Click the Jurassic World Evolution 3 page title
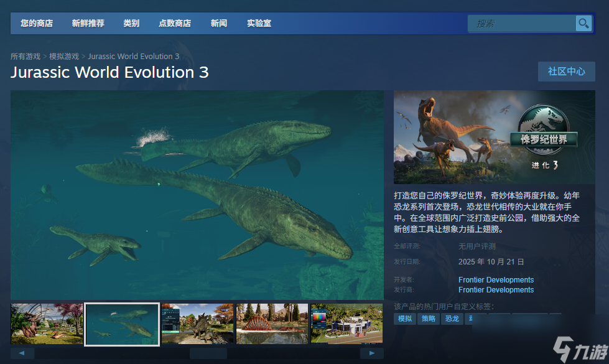The image size is (609, 364). (x=109, y=73)
